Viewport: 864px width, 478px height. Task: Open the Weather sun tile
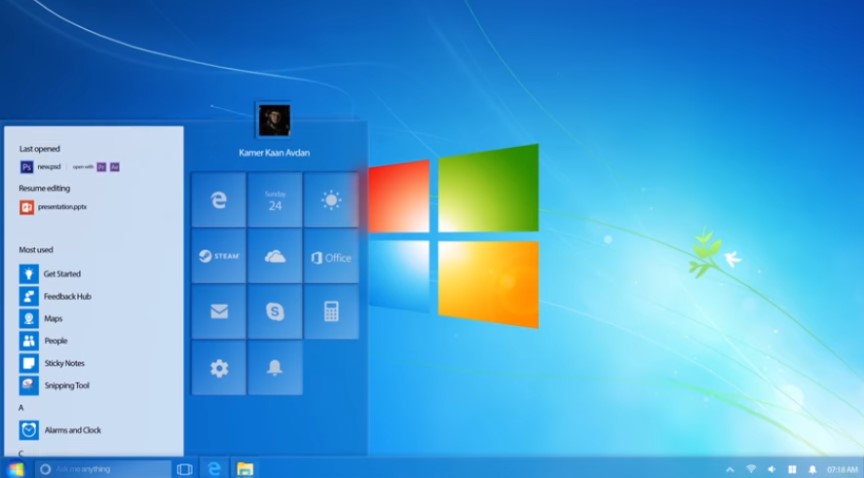click(x=331, y=200)
